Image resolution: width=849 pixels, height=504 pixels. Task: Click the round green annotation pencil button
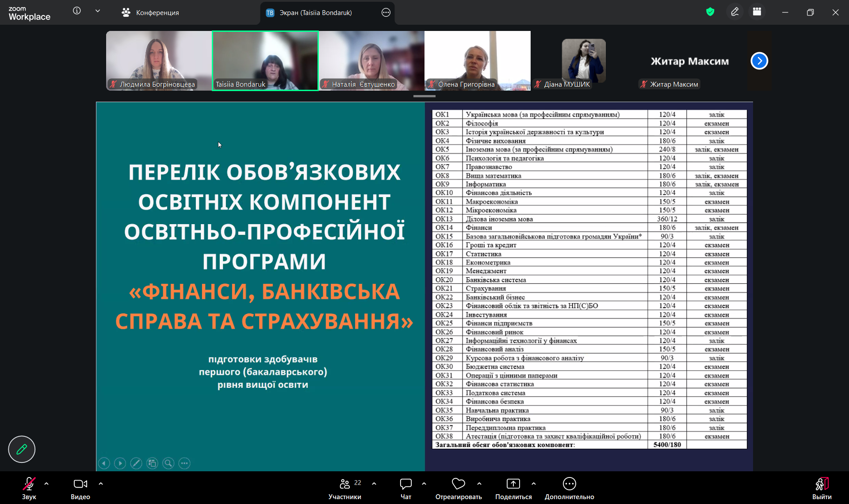pos(22,449)
